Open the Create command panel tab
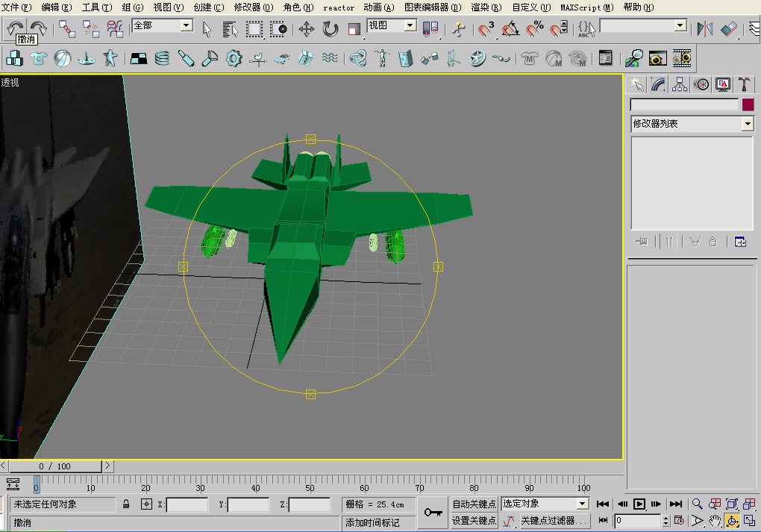 [636, 85]
